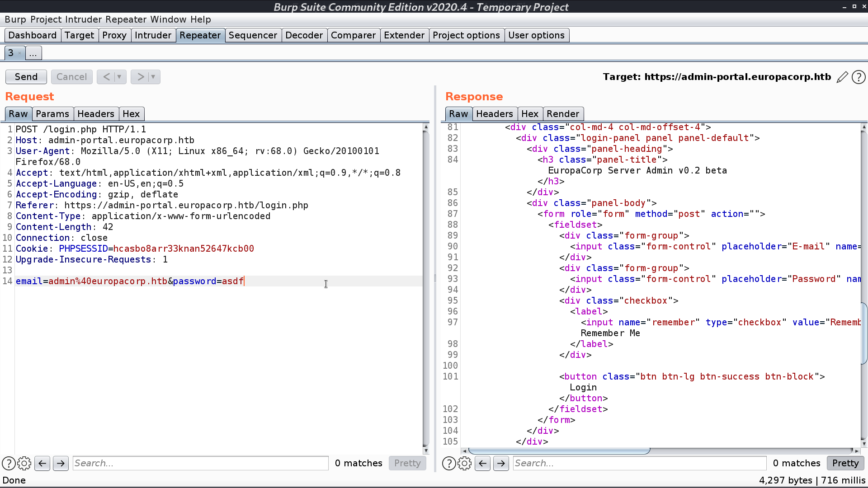Click the POST /login.php request line
The image size is (868, 488).
[81, 129]
